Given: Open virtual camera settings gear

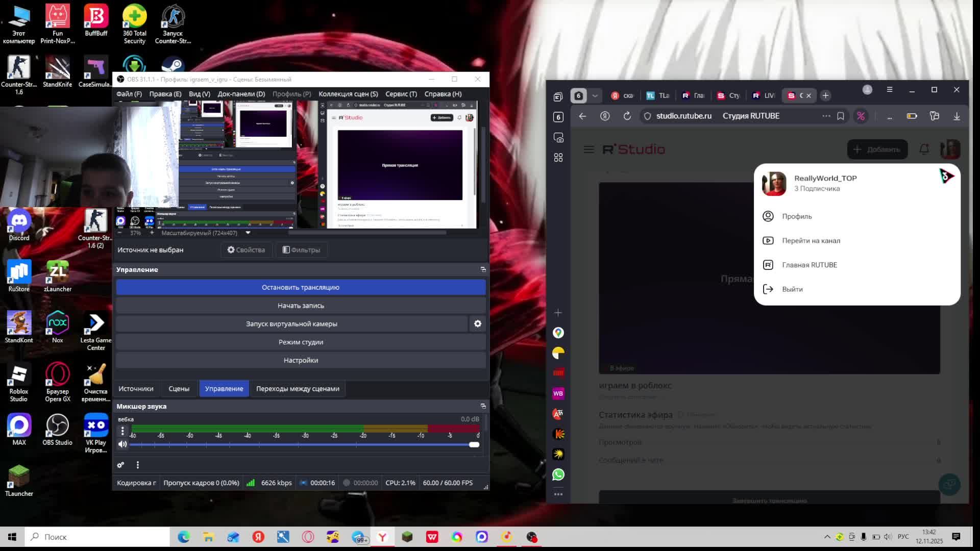Looking at the screenshot, I should (478, 324).
